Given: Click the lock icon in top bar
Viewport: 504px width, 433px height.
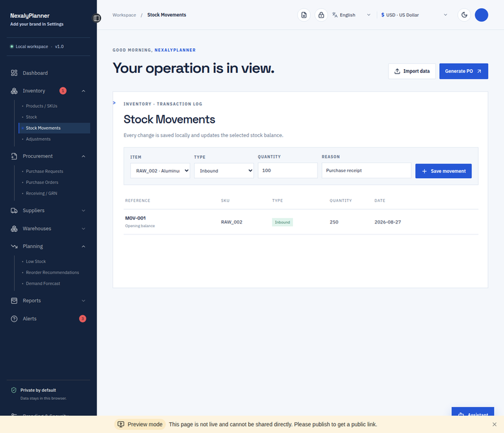Looking at the screenshot, I should 321,15.
